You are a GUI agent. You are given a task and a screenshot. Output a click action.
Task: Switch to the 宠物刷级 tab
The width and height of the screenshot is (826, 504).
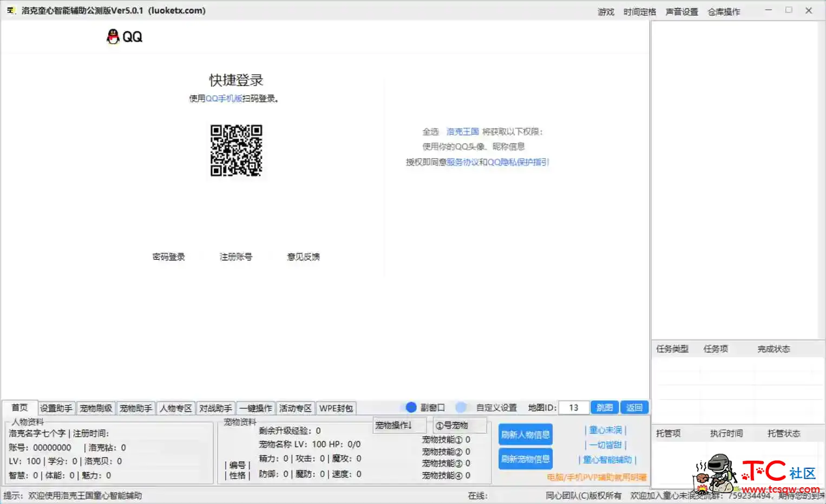(x=96, y=408)
